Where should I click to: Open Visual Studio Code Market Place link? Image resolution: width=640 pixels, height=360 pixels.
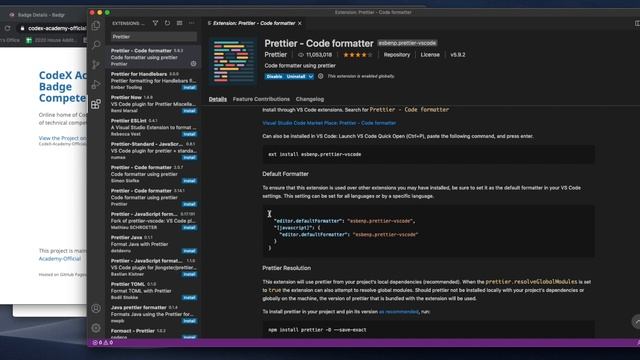(329, 123)
